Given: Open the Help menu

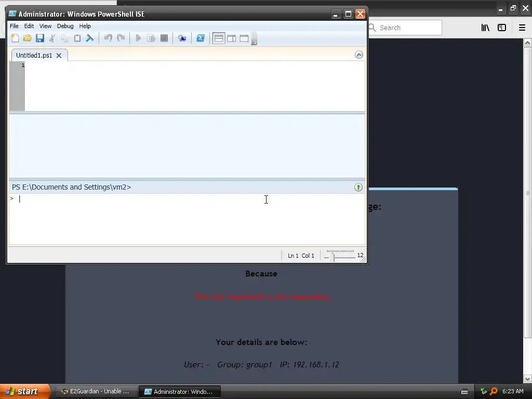Looking at the screenshot, I should pyautogui.click(x=85, y=26).
